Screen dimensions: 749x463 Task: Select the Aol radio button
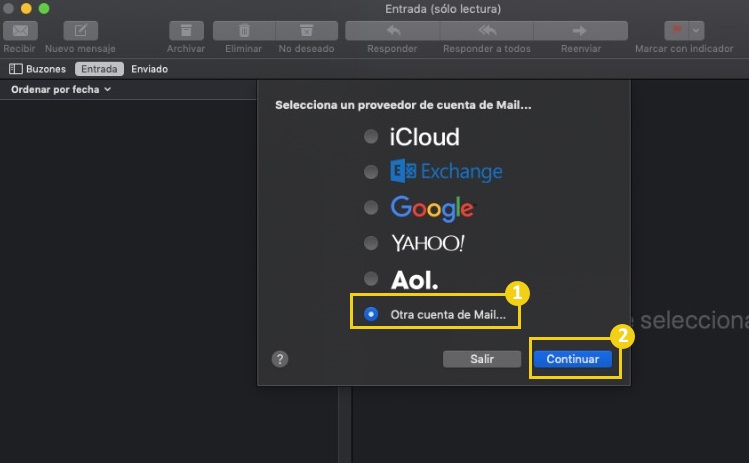(x=371, y=278)
